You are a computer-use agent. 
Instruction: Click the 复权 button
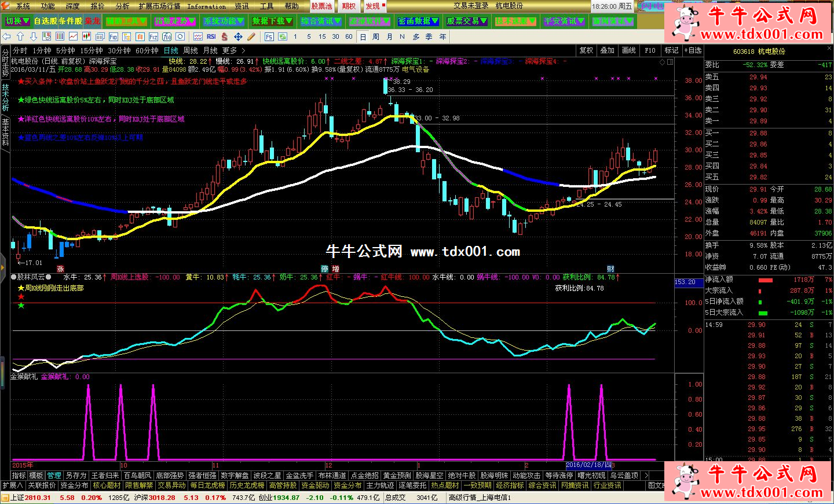pyautogui.click(x=586, y=50)
